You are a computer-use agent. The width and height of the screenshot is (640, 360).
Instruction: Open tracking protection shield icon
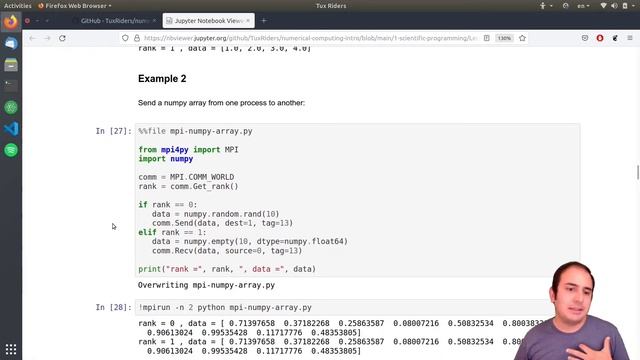coord(125,38)
